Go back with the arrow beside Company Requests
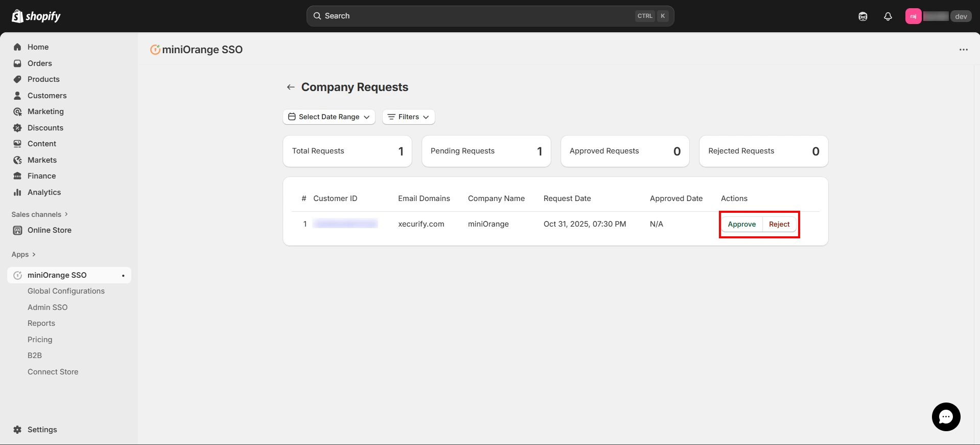The width and height of the screenshot is (980, 445). (x=291, y=87)
